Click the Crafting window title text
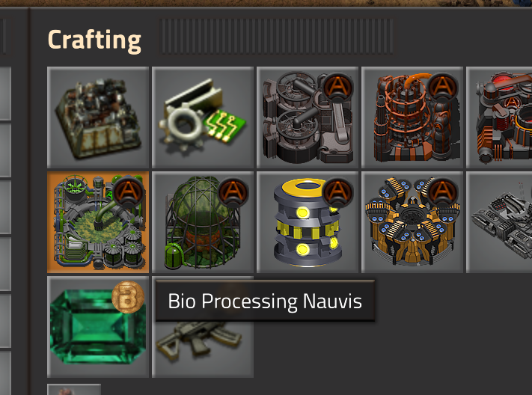This screenshot has height=395, width=532. click(x=94, y=40)
